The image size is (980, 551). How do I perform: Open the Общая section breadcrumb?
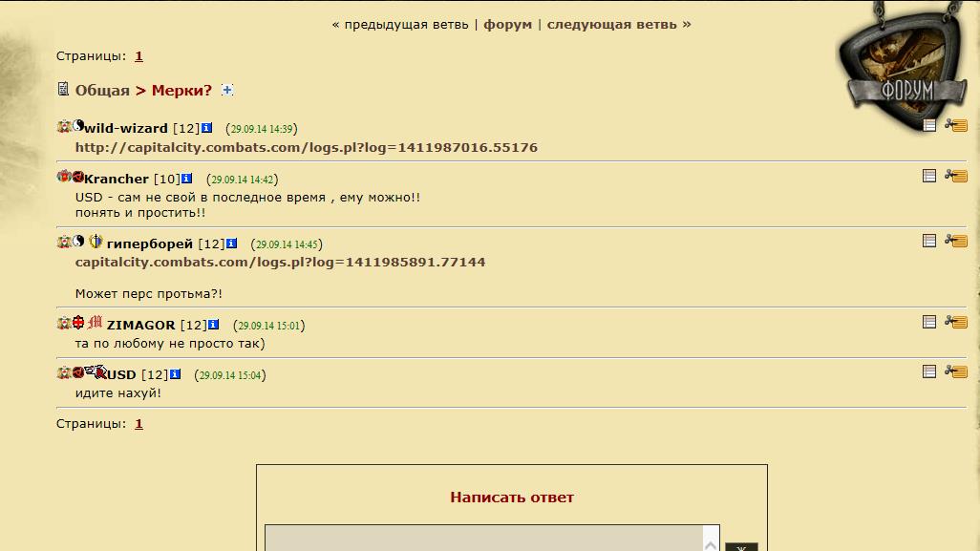tap(102, 91)
